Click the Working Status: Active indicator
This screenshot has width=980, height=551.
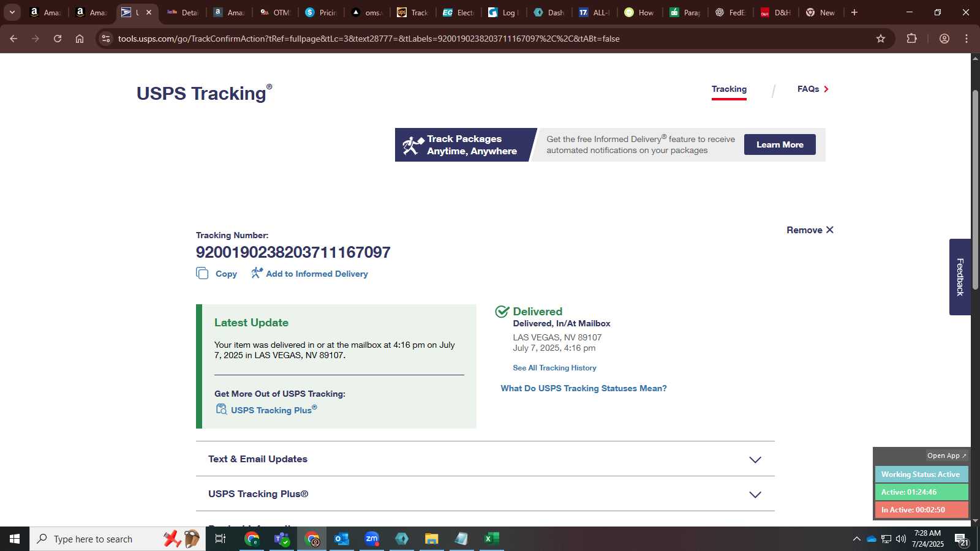921,474
